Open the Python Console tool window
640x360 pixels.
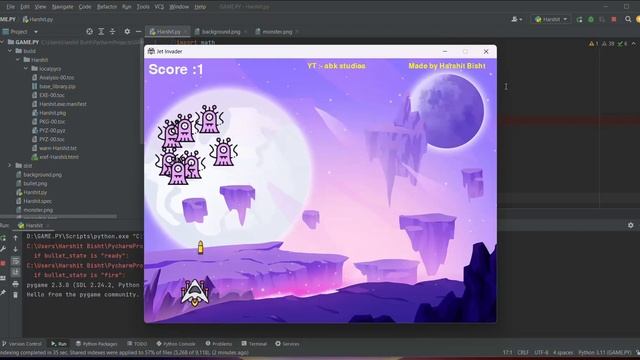click(176, 344)
